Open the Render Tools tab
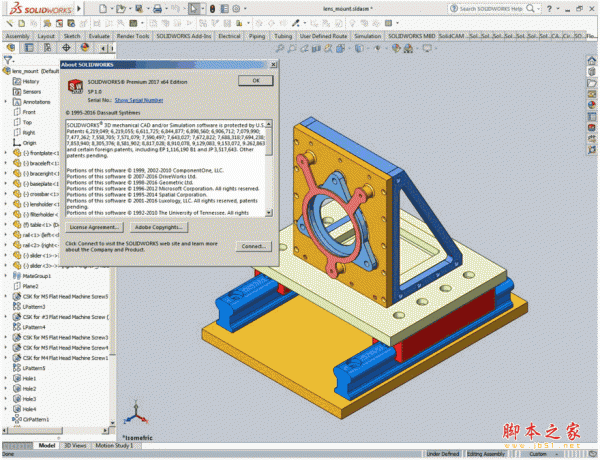This screenshot has height=460, width=600. pyautogui.click(x=133, y=36)
